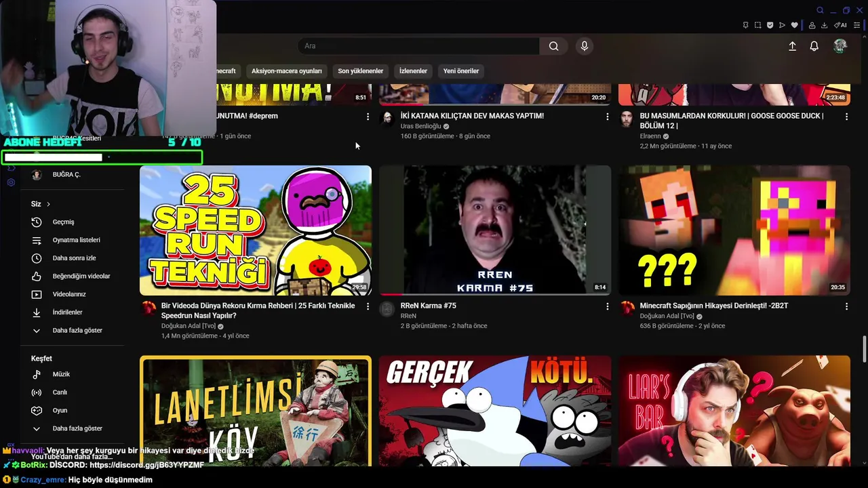
Task: Open options menu for RReN Karma #75
Action: 607,306
